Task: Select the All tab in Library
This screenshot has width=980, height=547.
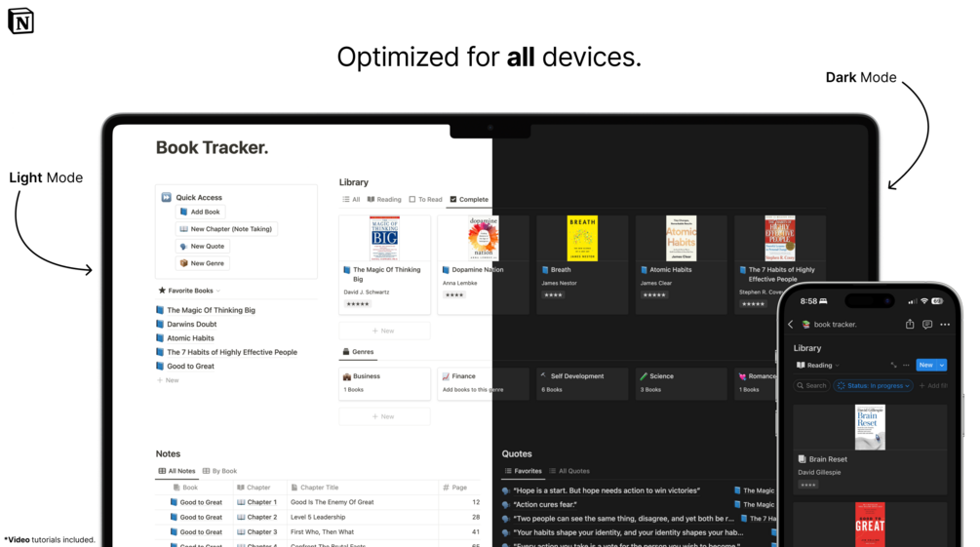Action: pyautogui.click(x=351, y=200)
